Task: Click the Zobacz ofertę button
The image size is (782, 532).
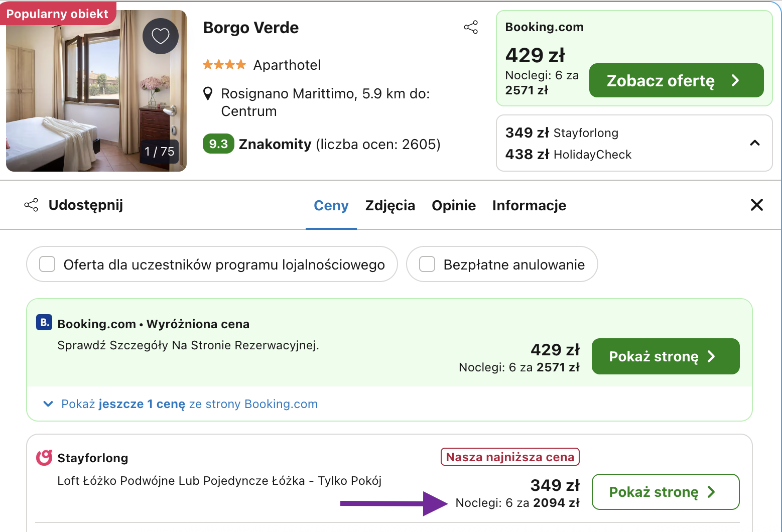Action: [x=676, y=80]
